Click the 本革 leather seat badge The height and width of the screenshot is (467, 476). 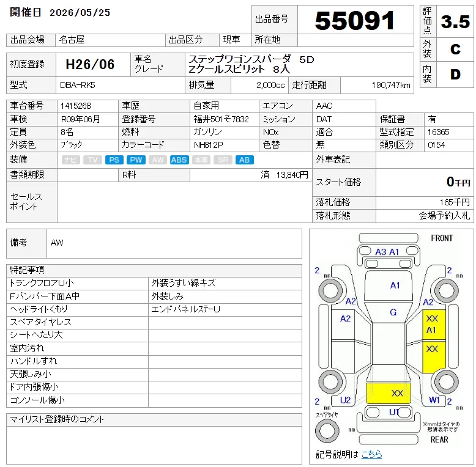tap(201, 160)
